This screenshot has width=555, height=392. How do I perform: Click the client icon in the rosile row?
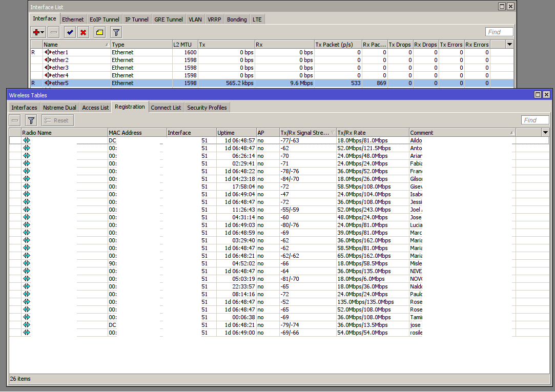tap(27, 333)
